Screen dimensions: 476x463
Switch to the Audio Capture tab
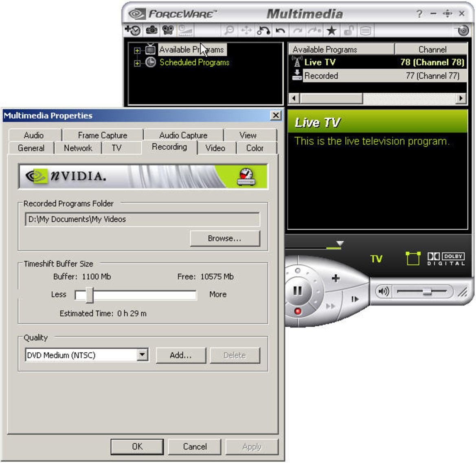tap(183, 135)
